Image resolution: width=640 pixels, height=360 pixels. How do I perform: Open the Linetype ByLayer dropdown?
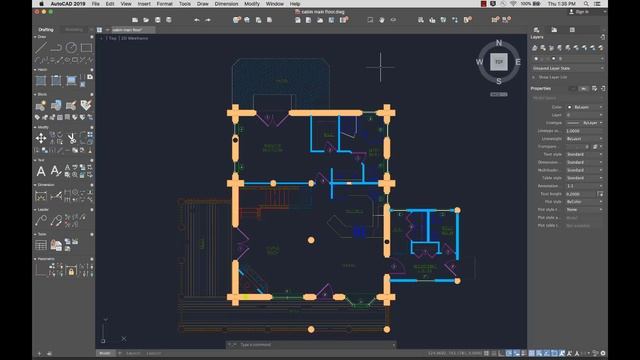[x=584, y=123]
